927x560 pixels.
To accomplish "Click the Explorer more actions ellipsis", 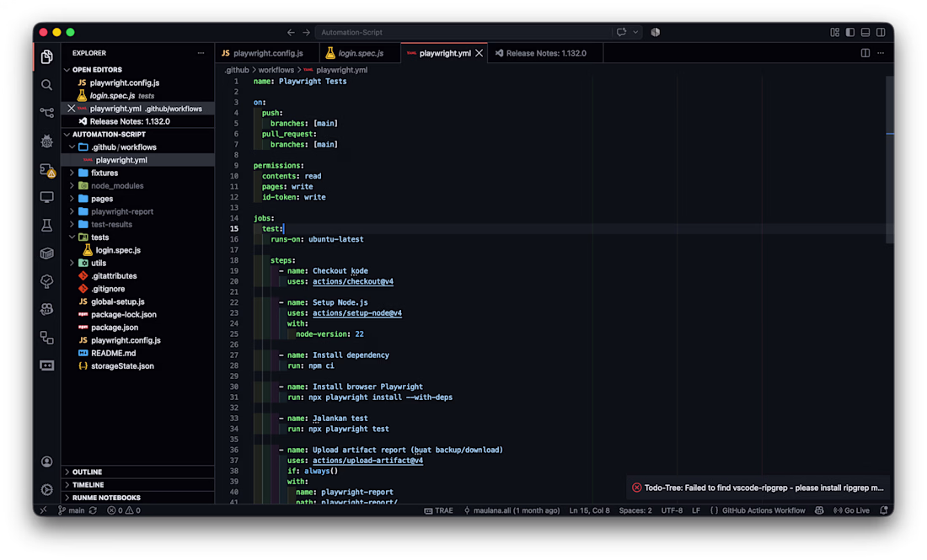I will coord(201,53).
